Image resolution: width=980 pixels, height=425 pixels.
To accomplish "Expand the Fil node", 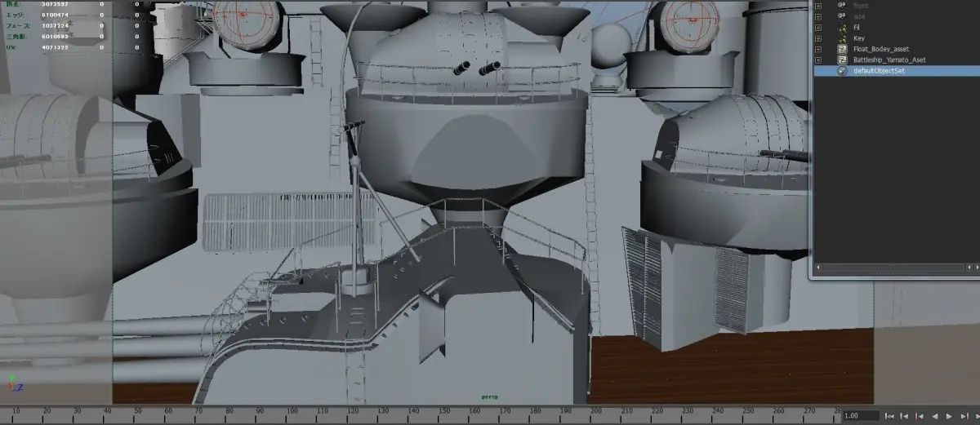I will pyautogui.click(x=818, y=28).
